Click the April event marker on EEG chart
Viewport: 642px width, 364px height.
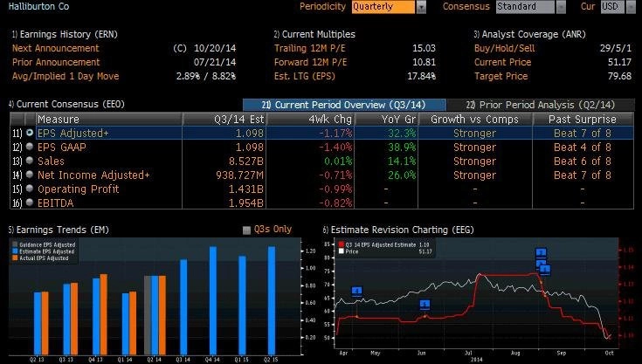coord(356,292)
